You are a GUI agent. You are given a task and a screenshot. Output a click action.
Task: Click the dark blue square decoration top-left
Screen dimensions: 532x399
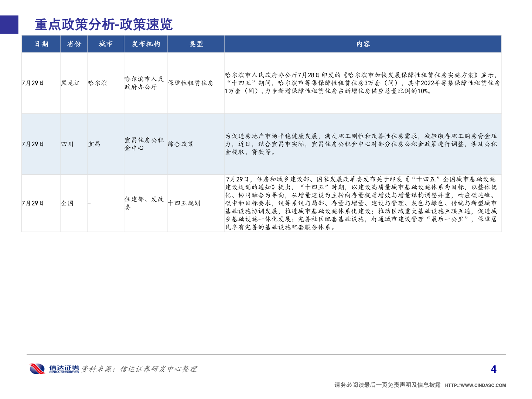(x=9, y=24)
